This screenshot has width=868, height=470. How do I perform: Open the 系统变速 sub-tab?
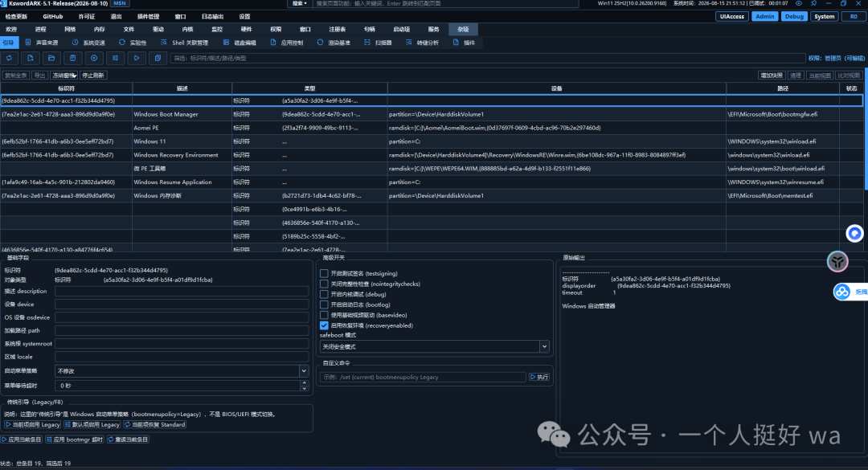[88, 43]
